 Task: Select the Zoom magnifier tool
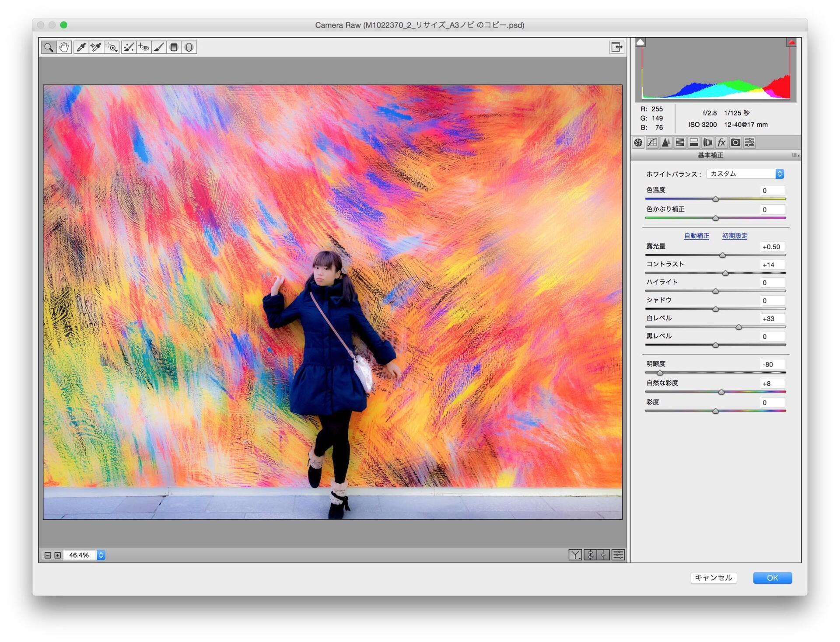49,47
